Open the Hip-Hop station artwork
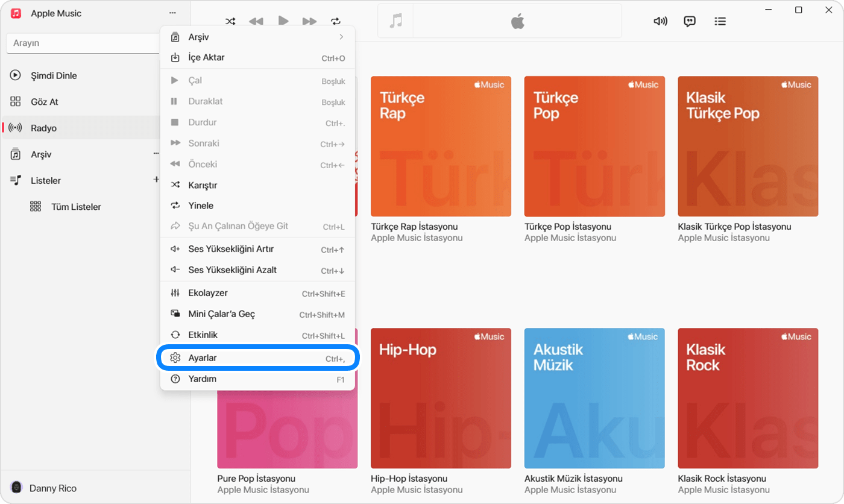Screen dimensions: 844x504 pyautogui.click(x=441, y=398)
